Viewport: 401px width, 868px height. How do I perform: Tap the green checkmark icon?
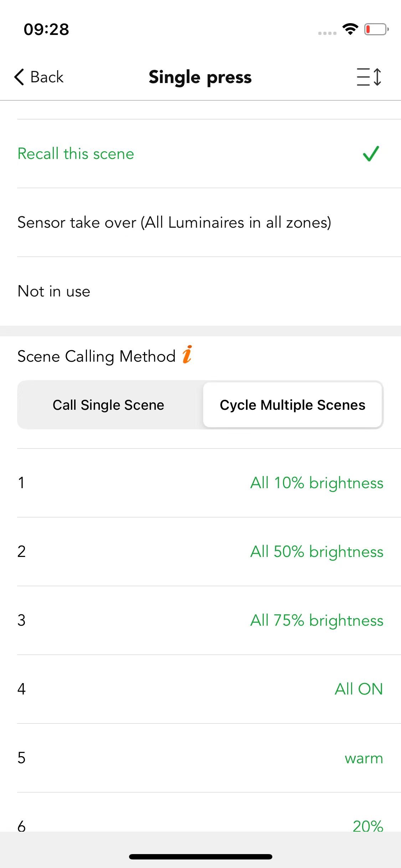(371, 154)
